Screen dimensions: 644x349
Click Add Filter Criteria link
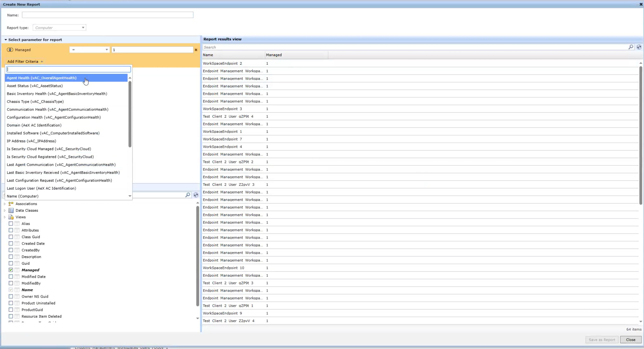click(x=23, y=61)
